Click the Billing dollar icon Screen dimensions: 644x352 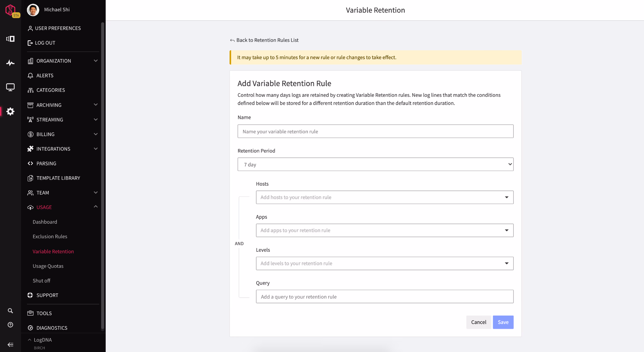tap(30, 134)
